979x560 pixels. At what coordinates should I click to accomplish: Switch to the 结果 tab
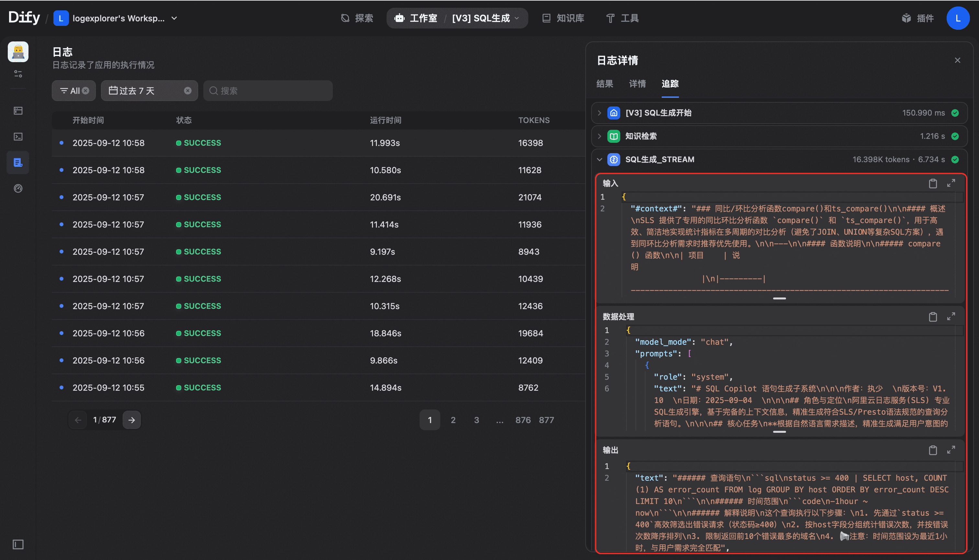tap(604, 84)
